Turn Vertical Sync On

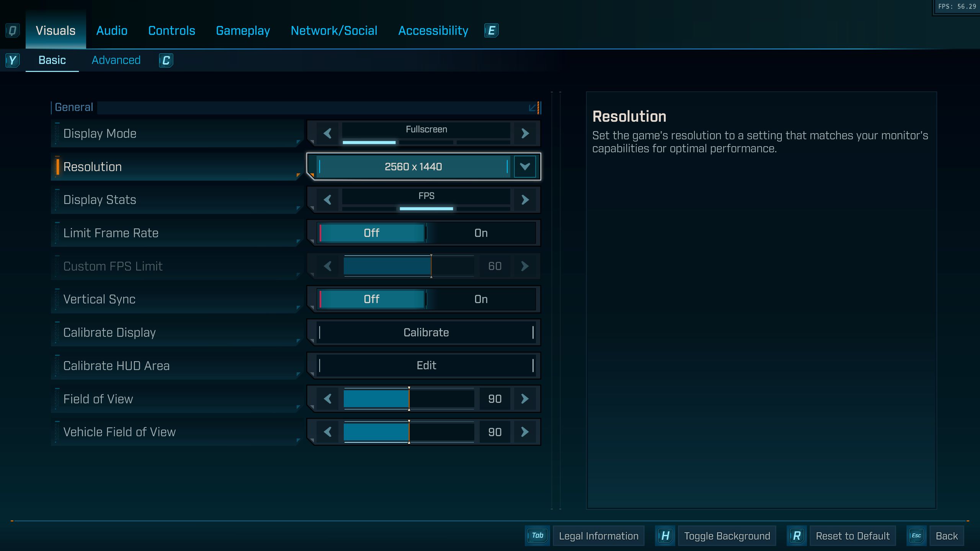pos(481,299)
